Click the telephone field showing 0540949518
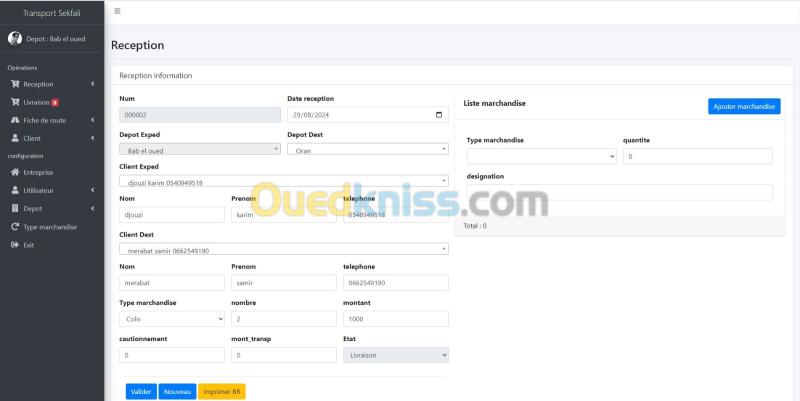Image resolution: width=800 pixels, height=401 pixels. [396, 215]
